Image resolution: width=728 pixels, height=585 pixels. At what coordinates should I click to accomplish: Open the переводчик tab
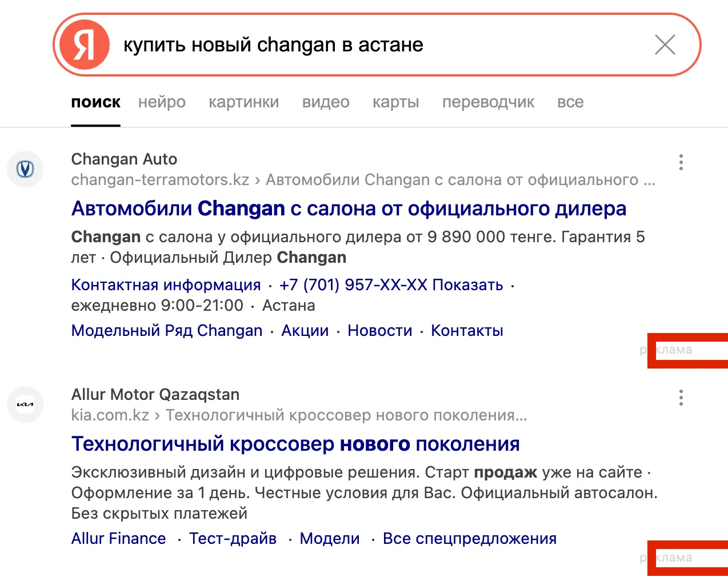pyautogui.click(x=489, y=102)
